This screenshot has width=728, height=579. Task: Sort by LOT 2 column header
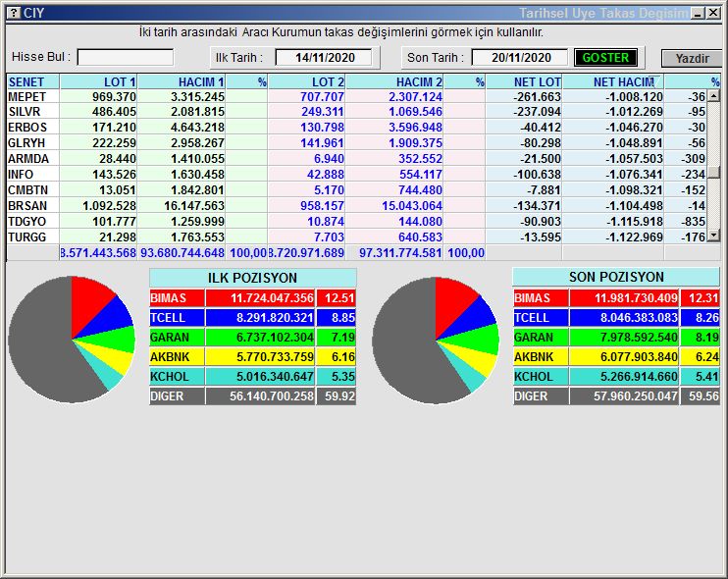pos(307,82)
